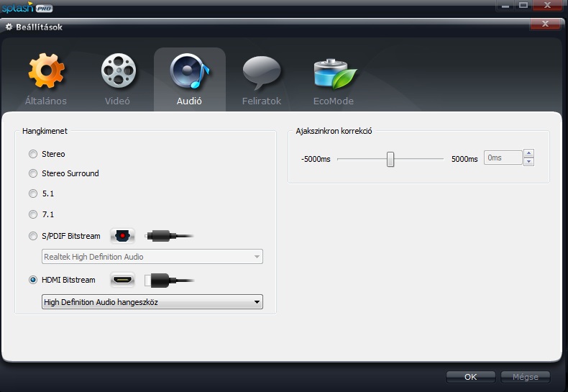The width and height of the screenshot is (568, 392).
Task: Open the Általános settings gear icon
Action: 46,70
